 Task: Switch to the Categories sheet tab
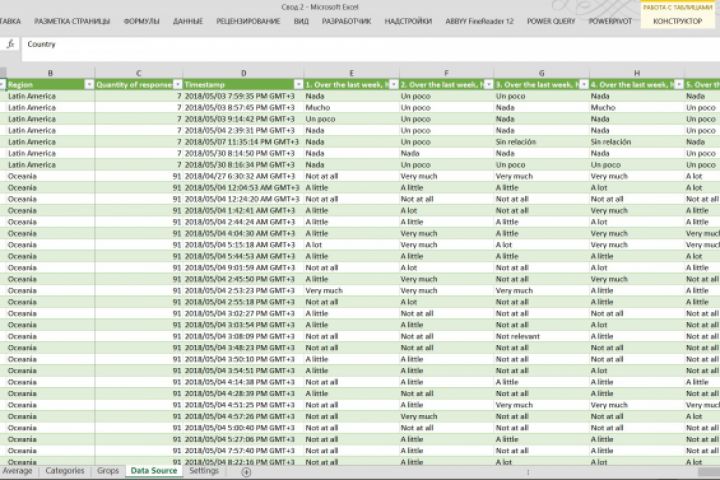65,471
